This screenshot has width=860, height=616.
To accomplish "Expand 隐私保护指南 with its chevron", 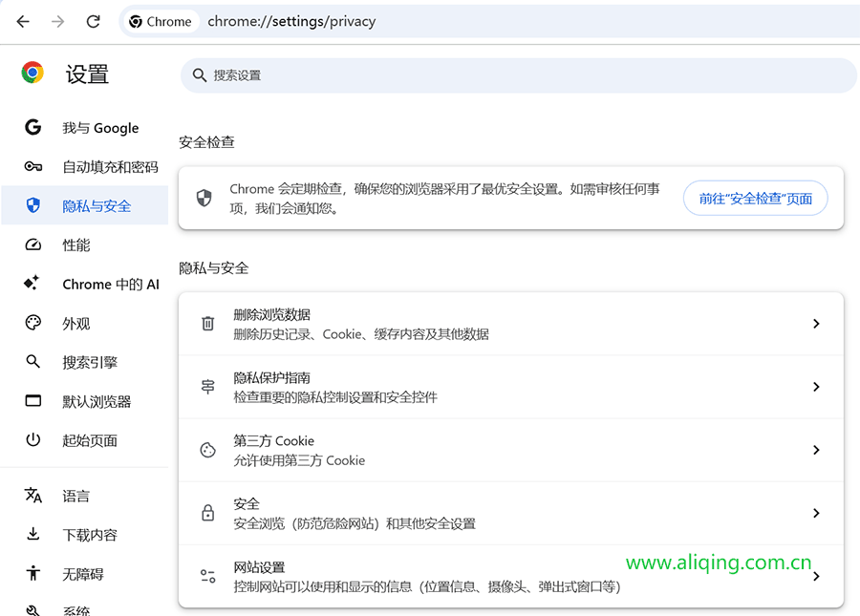I will (816, 387).
